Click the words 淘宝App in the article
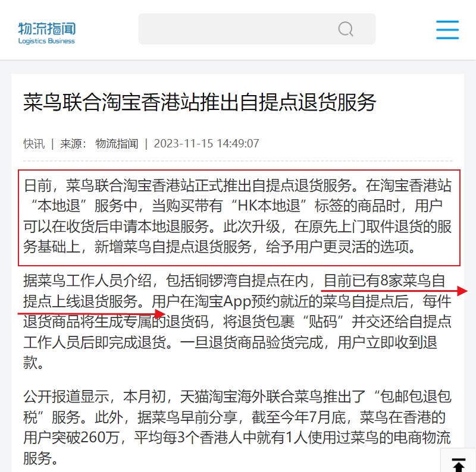The image size is (476, 472). (x=223, y=301)
